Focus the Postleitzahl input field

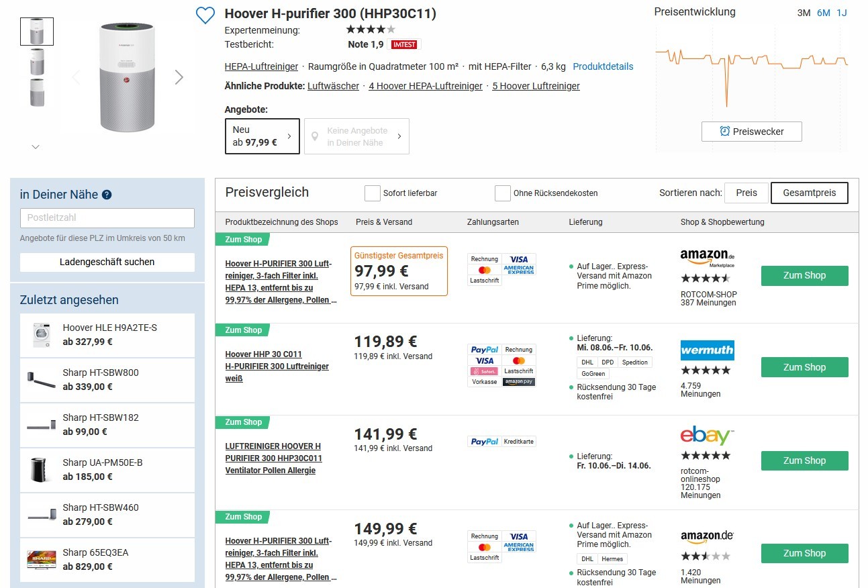tap(107, 218)
